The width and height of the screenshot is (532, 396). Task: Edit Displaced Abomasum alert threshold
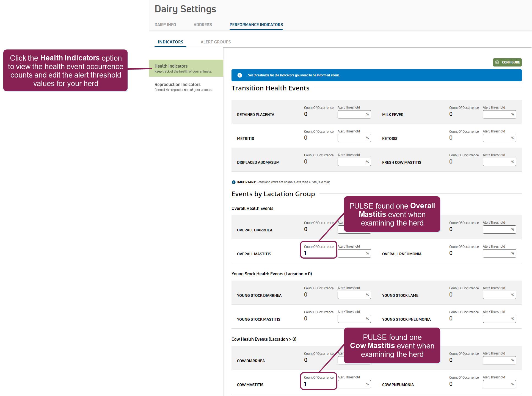pyautogui.click(x=351, y=162)
